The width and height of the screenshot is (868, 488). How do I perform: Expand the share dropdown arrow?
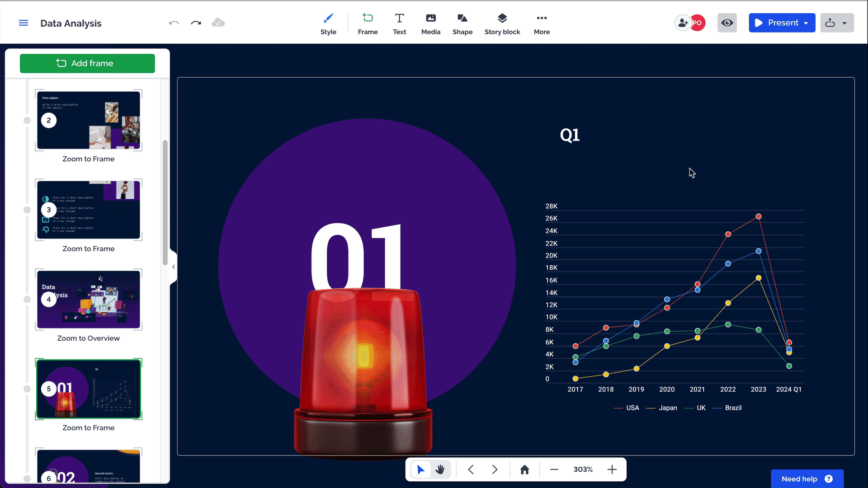pyautogui.click(x=844, y=23)
